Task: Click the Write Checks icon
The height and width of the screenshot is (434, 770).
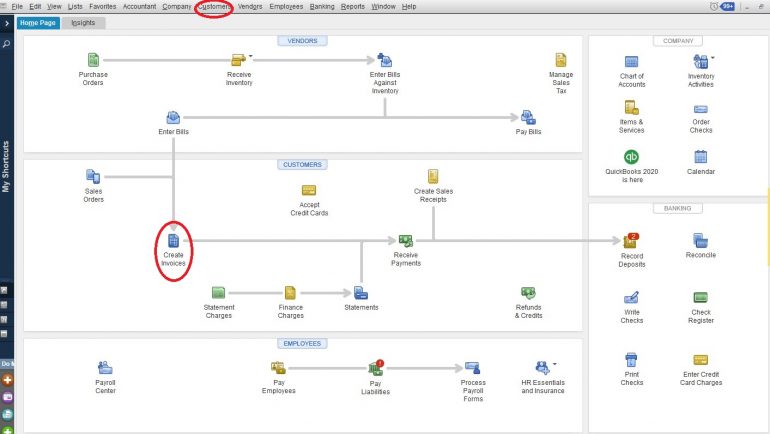Action: [631, 297]
